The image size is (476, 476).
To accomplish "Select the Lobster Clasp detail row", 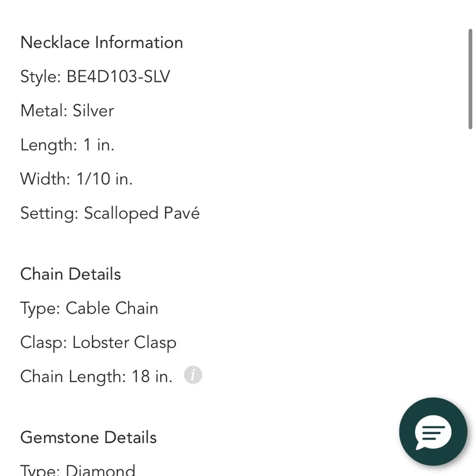I will click(98, 342).
